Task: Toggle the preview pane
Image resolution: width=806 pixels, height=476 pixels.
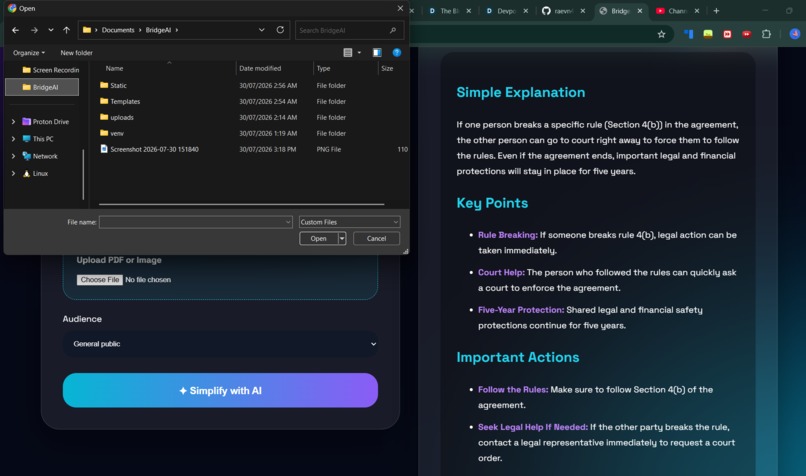Action: pos(377,52)
